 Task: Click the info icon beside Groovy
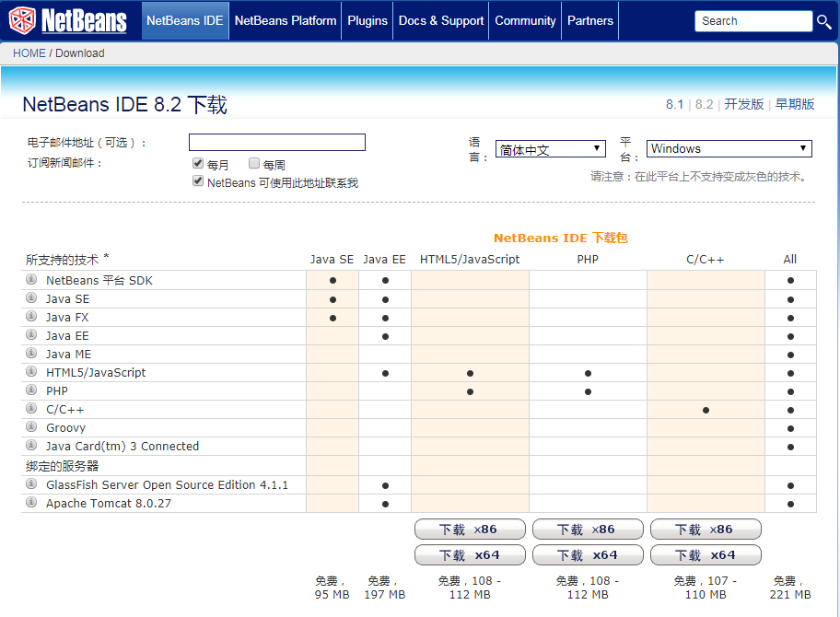32,428
